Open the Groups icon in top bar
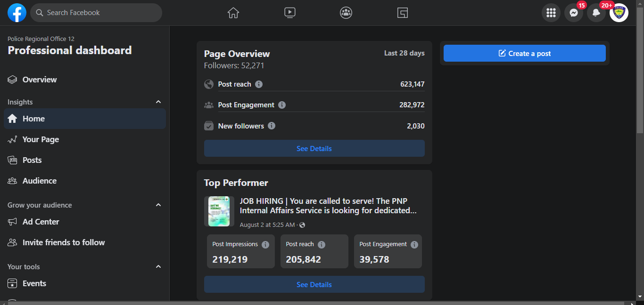644x305 pixels. (x=346, y=13)
